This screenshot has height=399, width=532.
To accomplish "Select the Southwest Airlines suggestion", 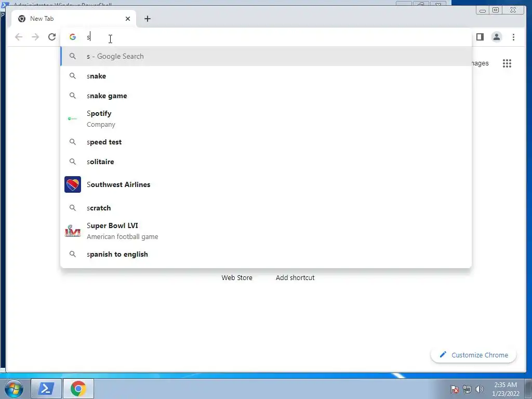I will pos(267,184).
